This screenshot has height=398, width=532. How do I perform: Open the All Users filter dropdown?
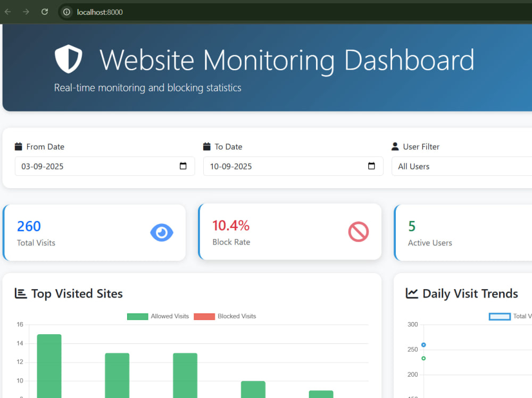pos(462,166)
